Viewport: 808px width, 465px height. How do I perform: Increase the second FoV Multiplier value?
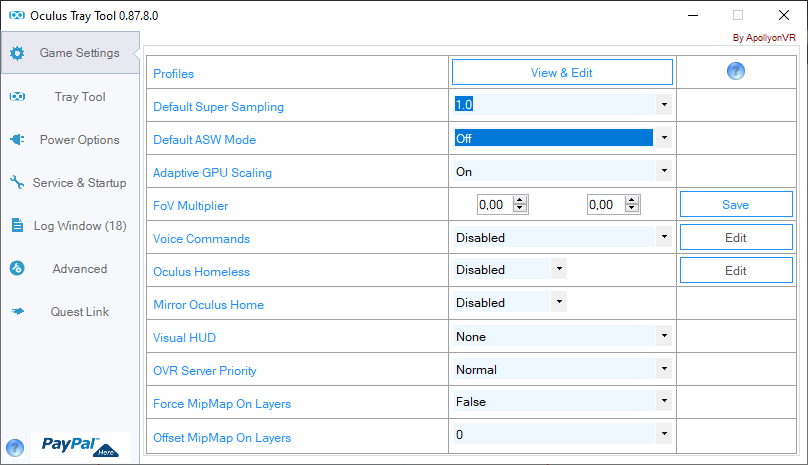632,200
